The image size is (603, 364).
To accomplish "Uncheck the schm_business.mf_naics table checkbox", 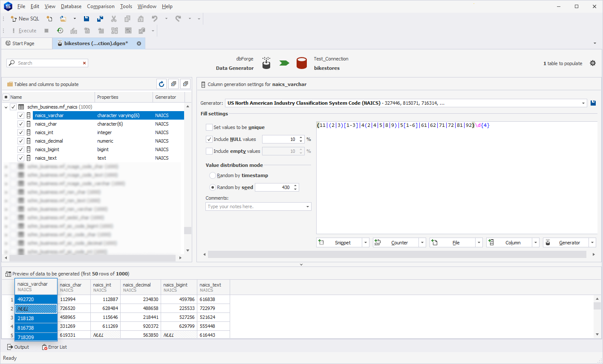I will 13,107.
